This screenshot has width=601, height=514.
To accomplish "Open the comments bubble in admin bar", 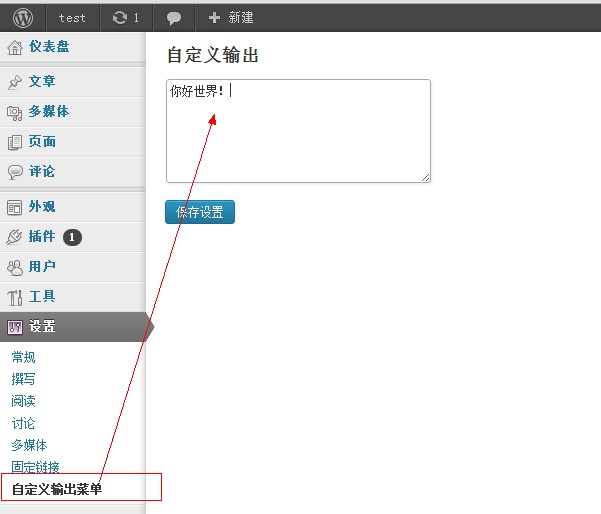I will pos(174,17).
